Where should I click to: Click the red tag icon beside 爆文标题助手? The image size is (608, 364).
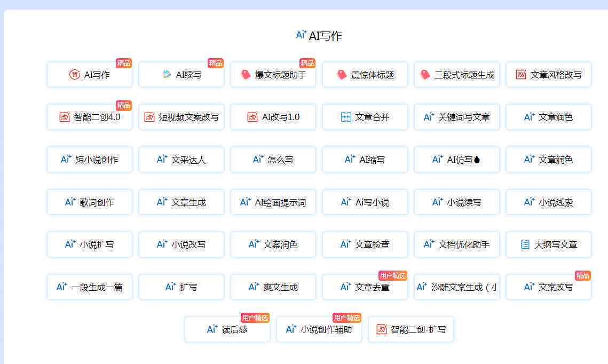click(246, 74)
